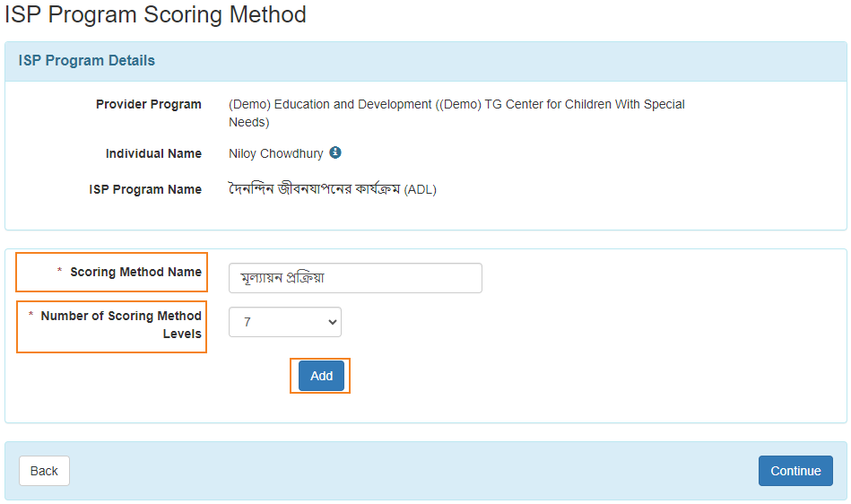Click the Bengali text inside the scoring name field
Screen dimensions: 851x504
(282, 278)
